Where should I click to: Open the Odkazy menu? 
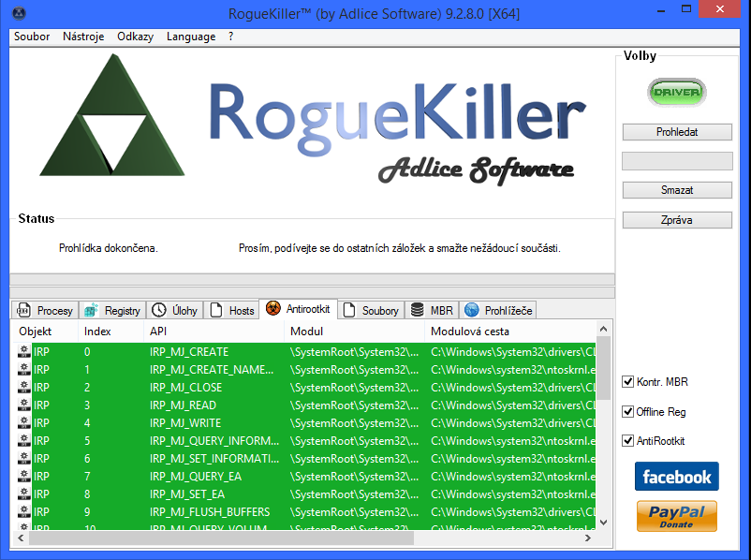(x=135, y=37)
